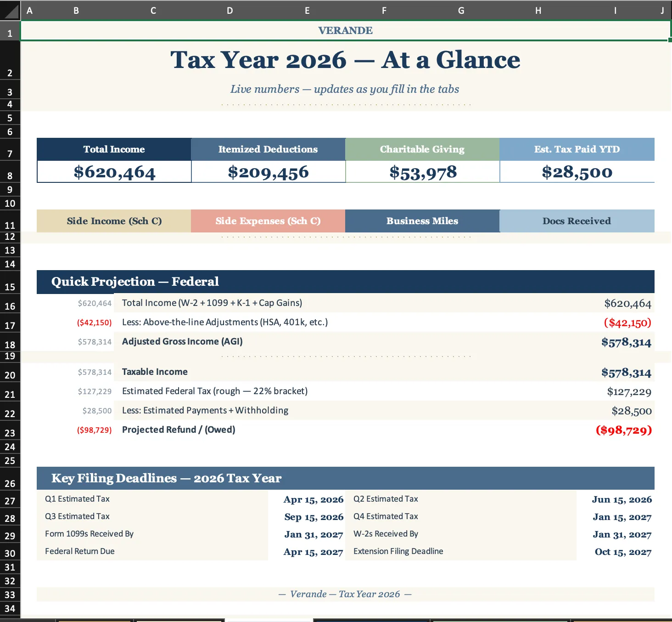672x622 pixels.
Task: Select the Docs Received cell
Action: pos(577,221)
